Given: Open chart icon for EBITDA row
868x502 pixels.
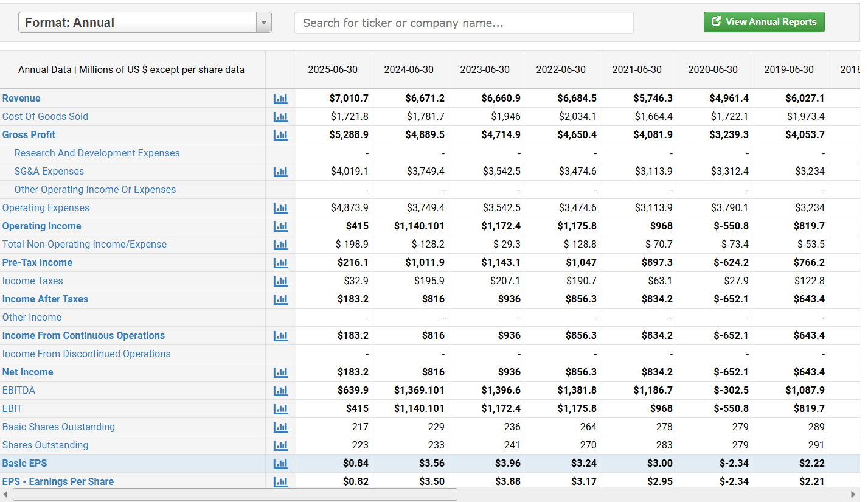Looking at the screenshot, I should 280,390.
